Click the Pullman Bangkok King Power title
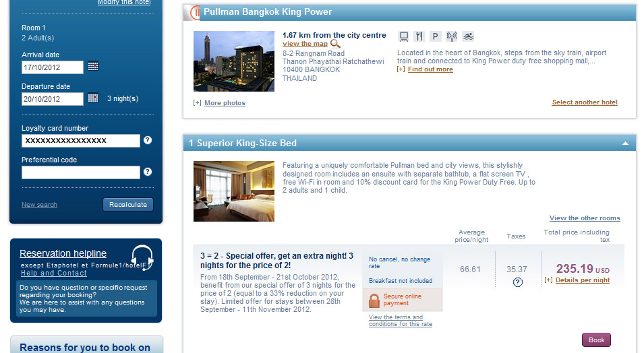The image size is (644, 353). click(268, 12)
